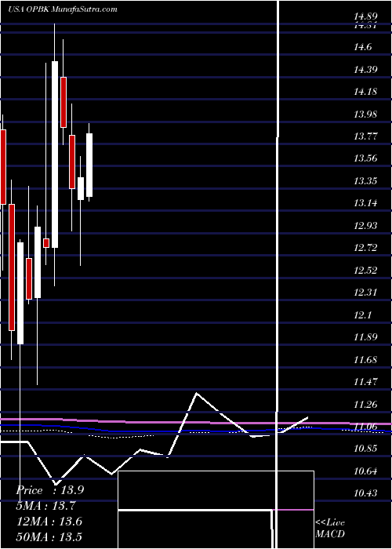
Task: Click the 13.35 price axis label
Action: click(365, 180)
